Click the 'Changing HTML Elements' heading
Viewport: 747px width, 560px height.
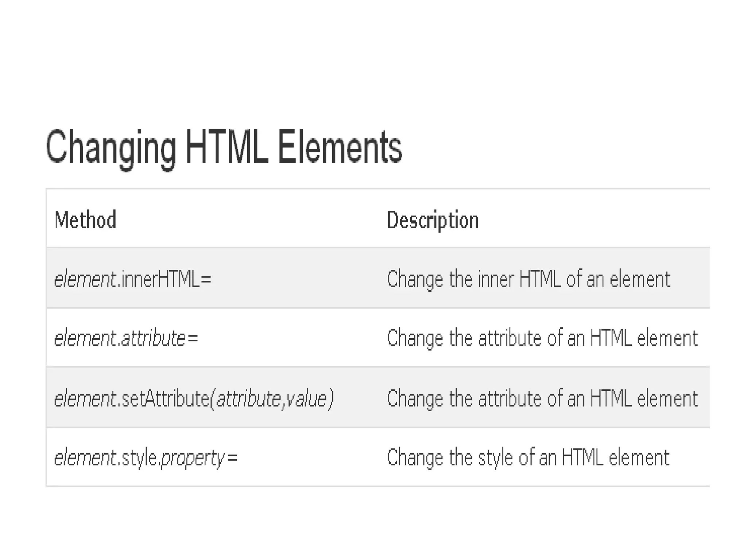pos(224,148)
